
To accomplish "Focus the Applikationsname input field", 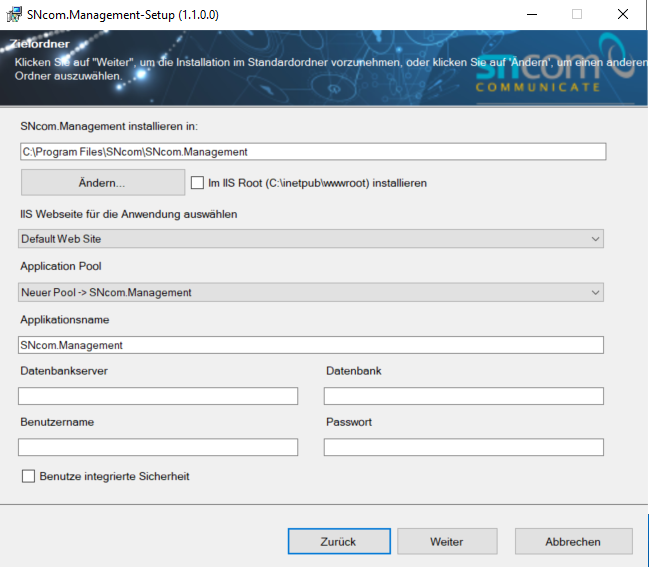I will coord(311,345).
